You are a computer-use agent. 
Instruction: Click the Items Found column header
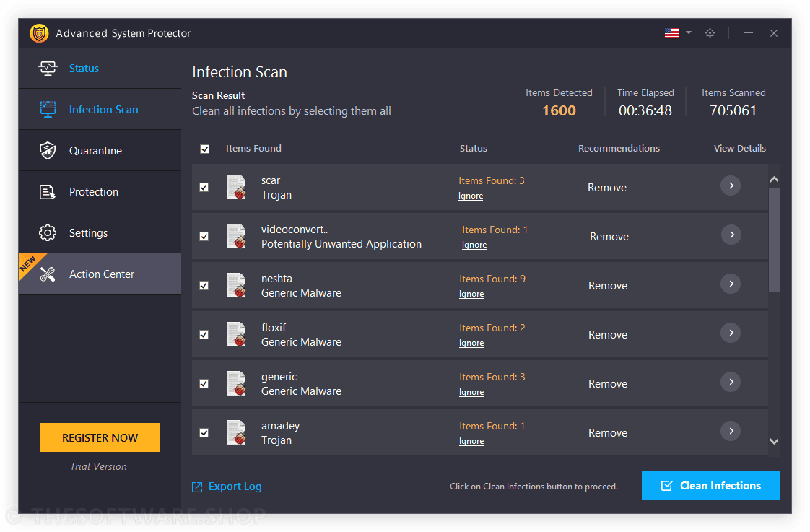(253, 148)
